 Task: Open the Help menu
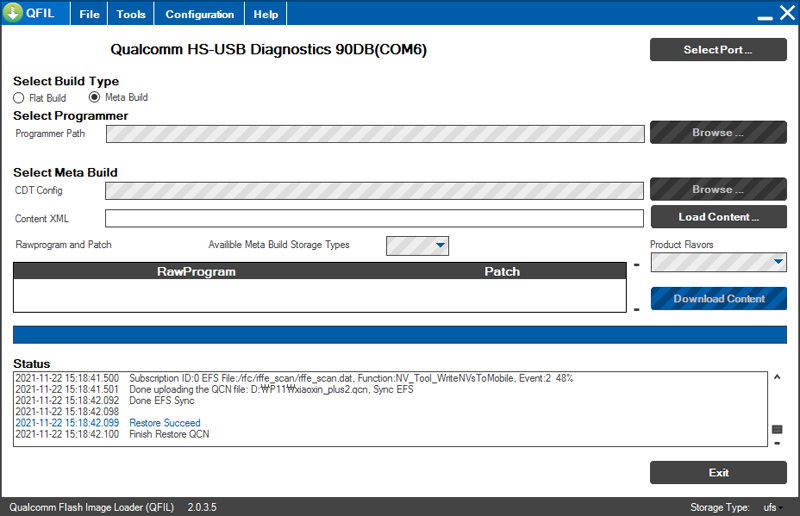click(x=266, y=14)
